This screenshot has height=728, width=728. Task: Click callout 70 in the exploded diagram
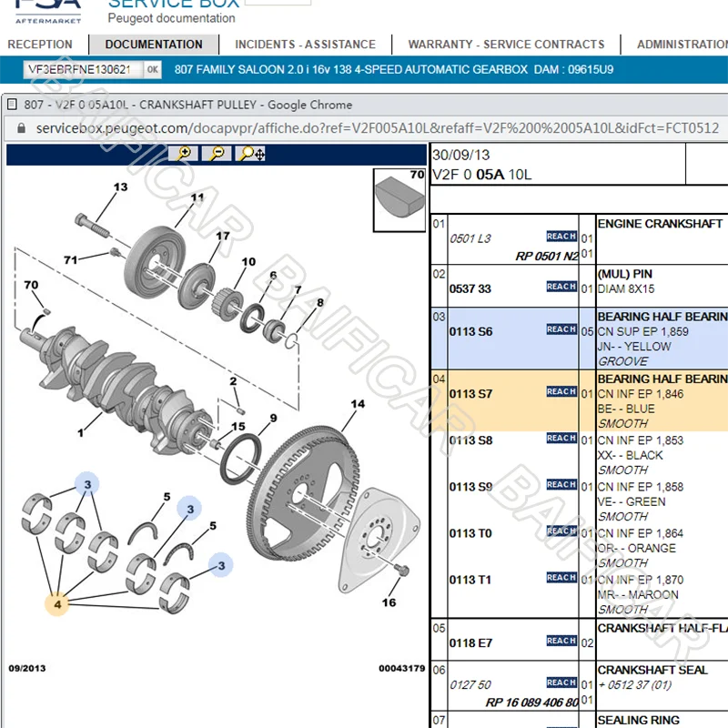coord(31,285)
